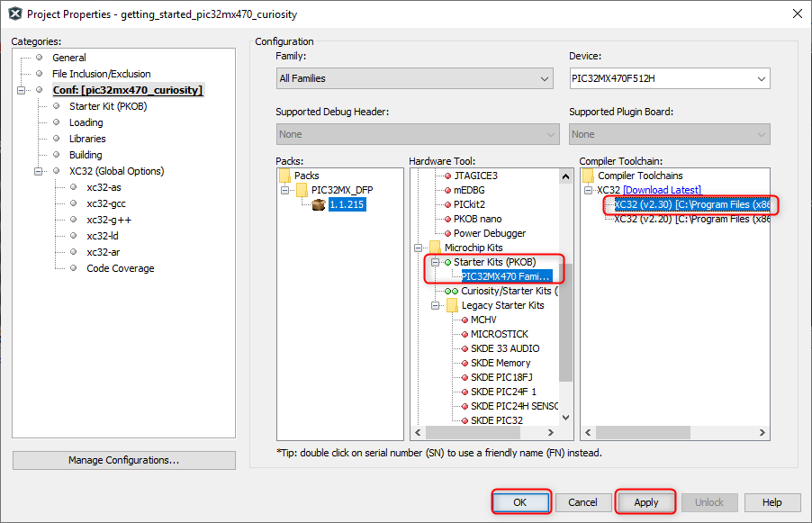Select the General category
The image size is (812, 523).
68,58
